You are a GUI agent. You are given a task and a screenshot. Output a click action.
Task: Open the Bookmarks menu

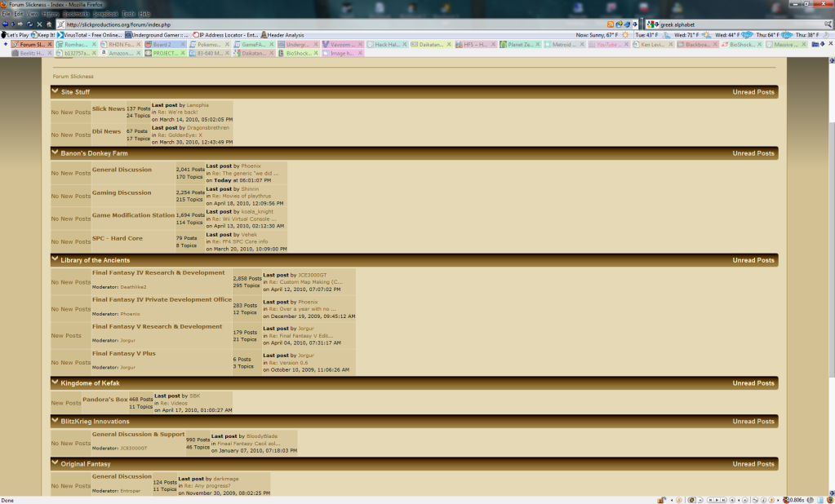click(76, 14)
